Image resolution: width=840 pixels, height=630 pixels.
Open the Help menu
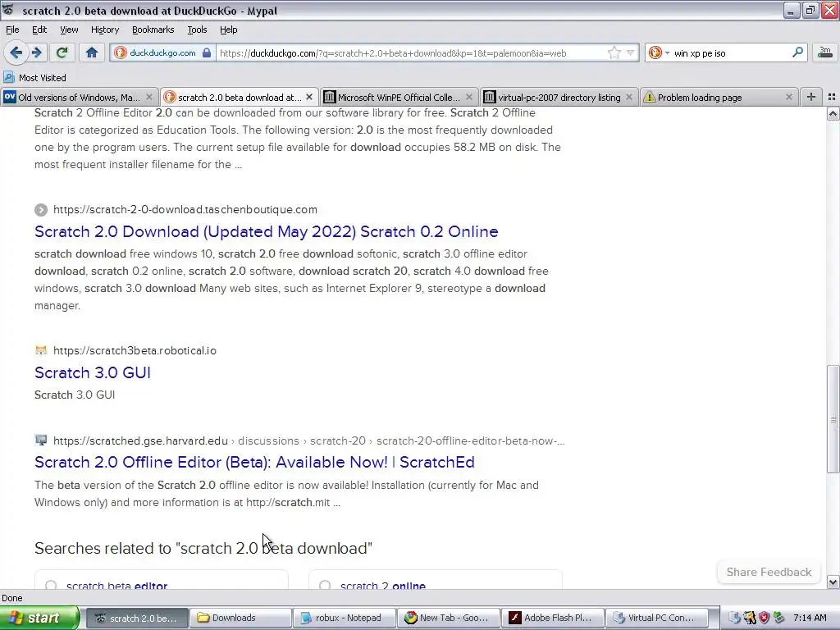point(228,30)
